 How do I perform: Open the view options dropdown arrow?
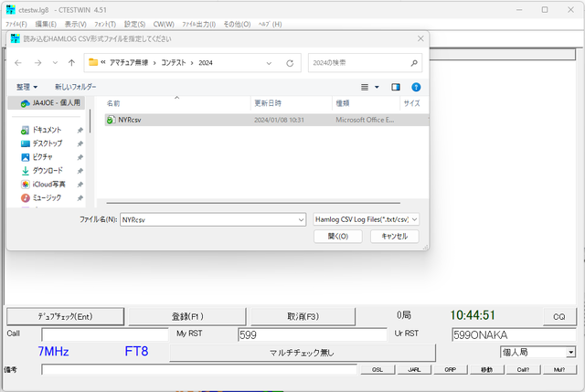coord(377,87)
